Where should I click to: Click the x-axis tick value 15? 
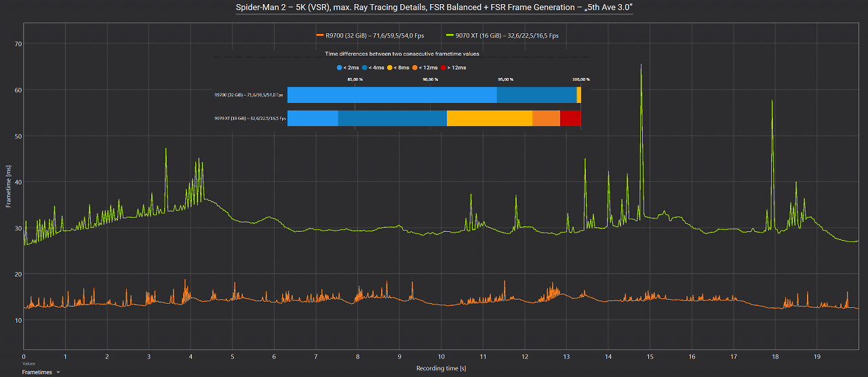pyautogui.click(x=650, y=356)
